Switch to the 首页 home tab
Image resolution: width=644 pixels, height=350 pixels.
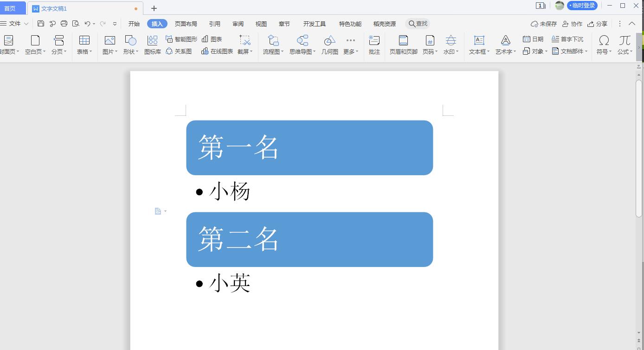pos(13,8)
